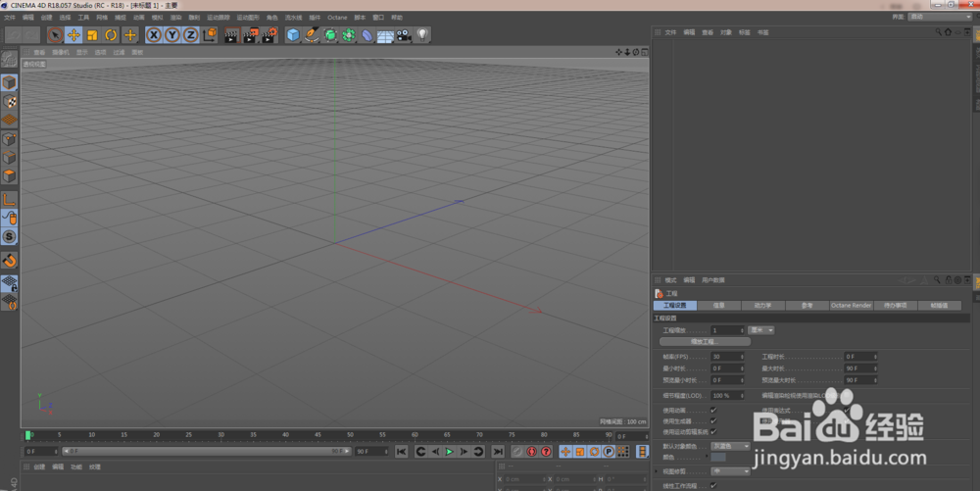Add a camera object

[x=404, y=35]
